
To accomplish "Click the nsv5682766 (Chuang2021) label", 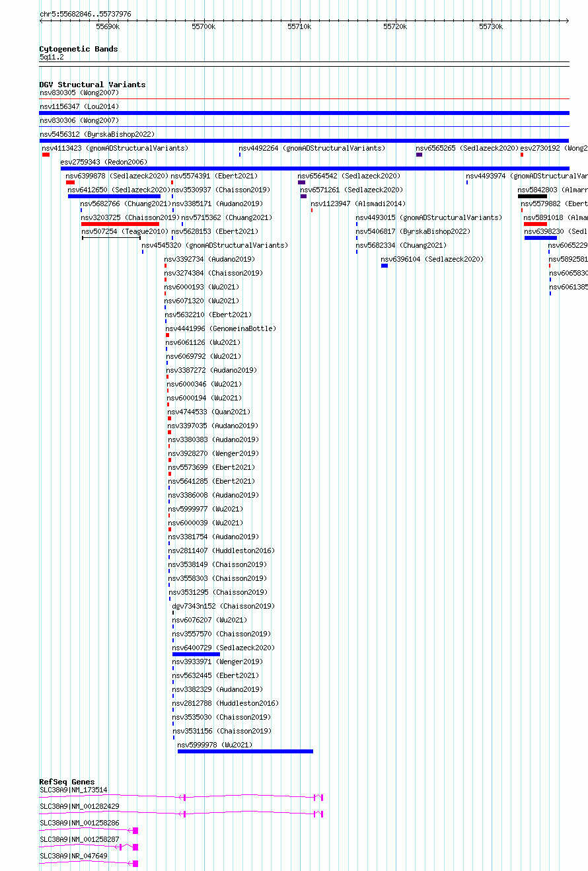I will (x=127, y=204).
